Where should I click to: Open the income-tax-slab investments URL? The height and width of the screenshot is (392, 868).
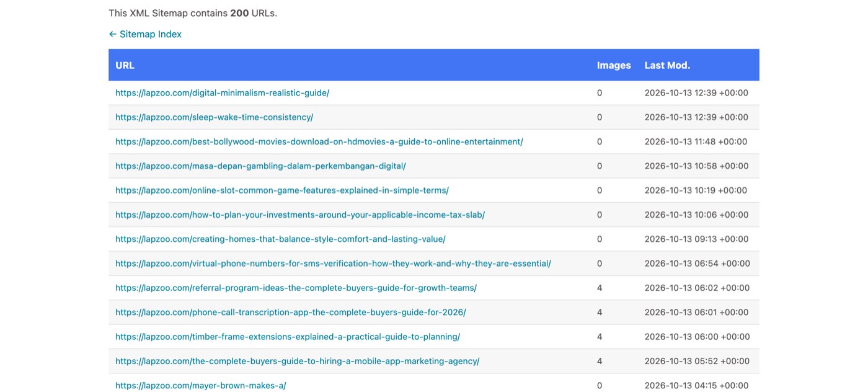pyautogui.click(x=300, y=215)
